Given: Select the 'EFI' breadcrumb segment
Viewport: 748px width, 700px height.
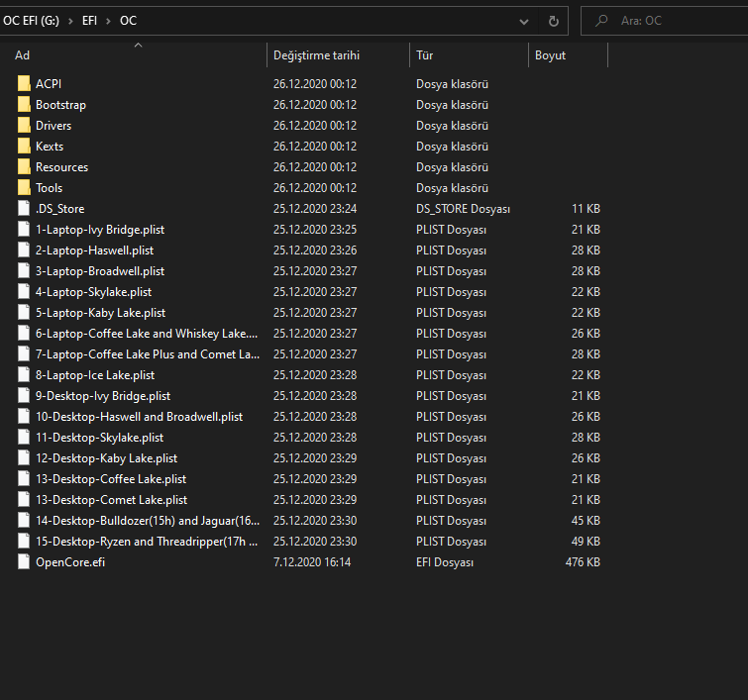Looking at the screenshot, I should [x=90, y=21].
